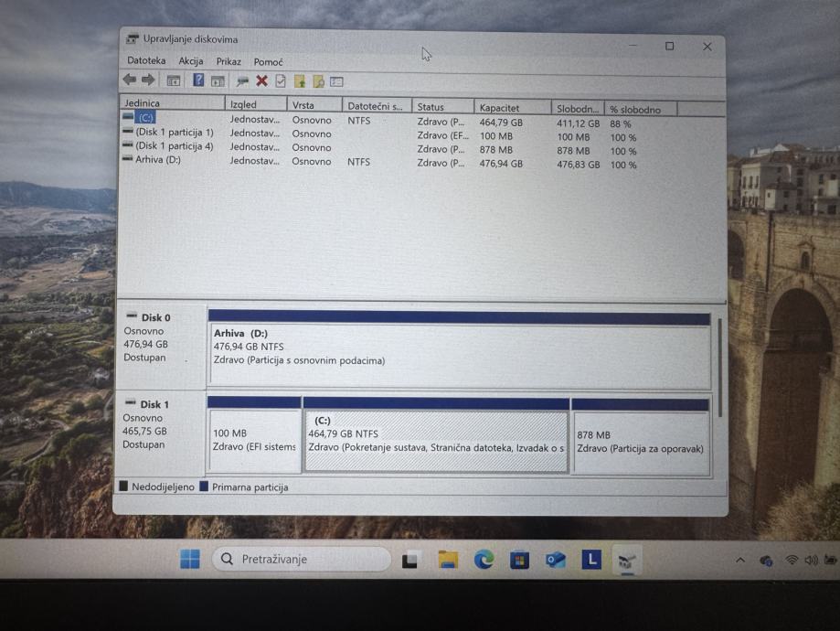Screen dimensions: 840x631
Task: Select the (C:) partition block in Disk 1
Action: (x=436, y=436)
